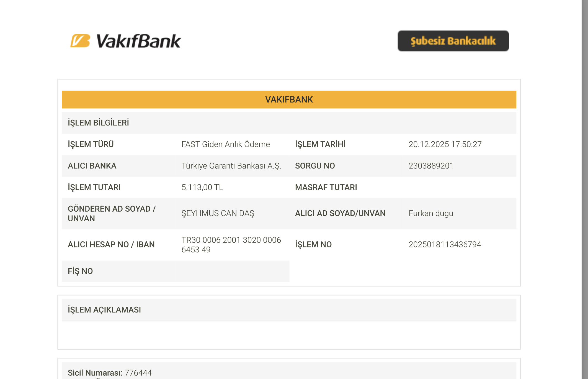The width and height of the screenshot is (588, 379).
Task: Click the İŞLEM AÇIKLAMASI heading
Action: (x=104, y=310)
